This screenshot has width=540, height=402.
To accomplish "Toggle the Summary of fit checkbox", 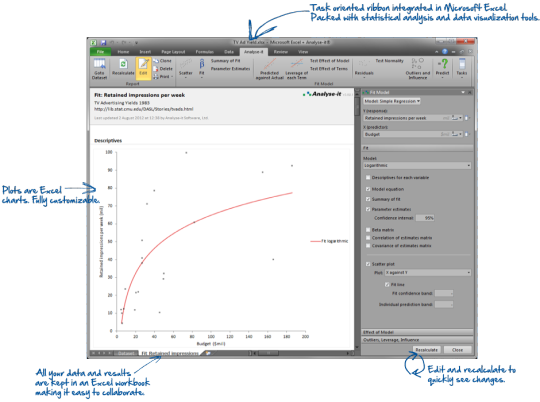I will (368, 199).
